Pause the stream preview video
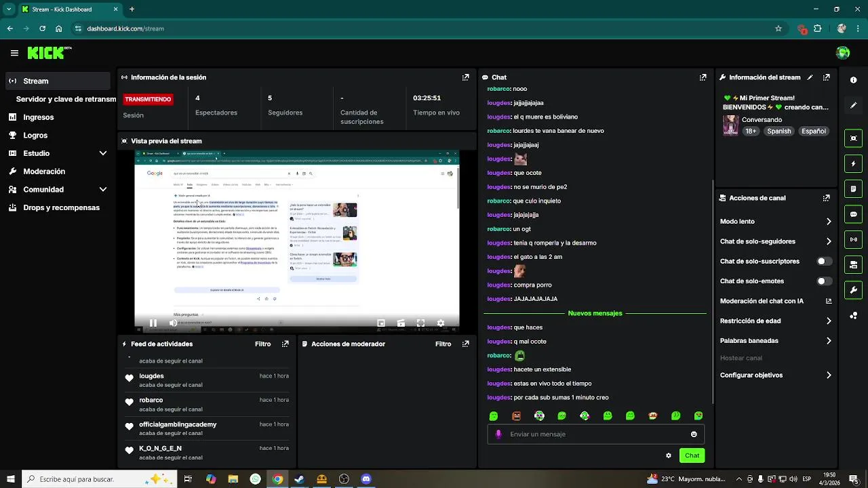The width and height of the screenshot is (868, 488). tap(153, 323)
